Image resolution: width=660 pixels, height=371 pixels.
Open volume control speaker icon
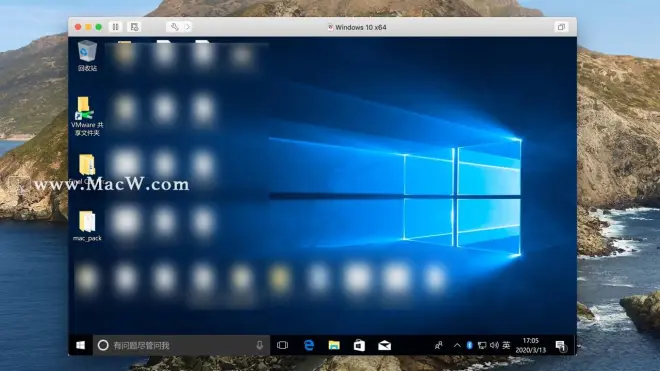coord(494,345)
